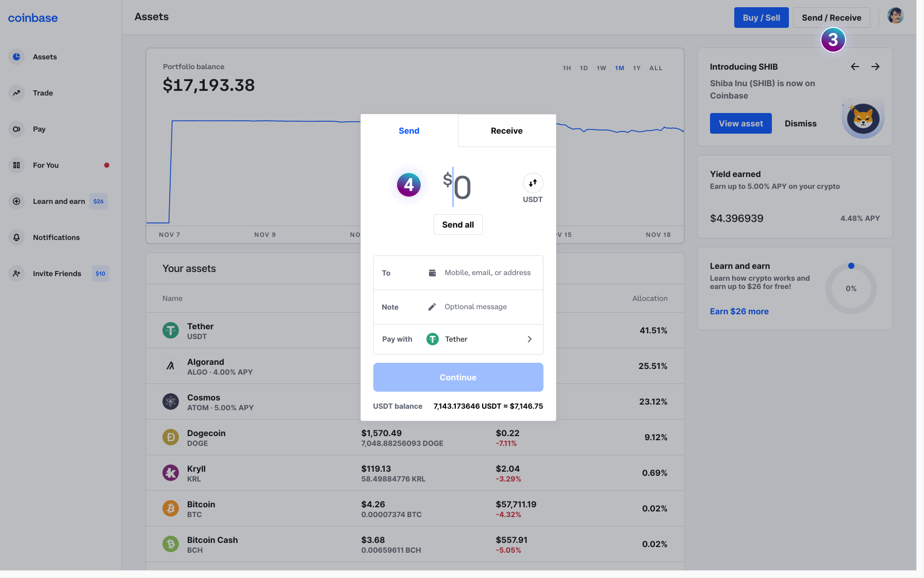Select the 1D chart range
The image size is (924, 578).
pos(584,68)
